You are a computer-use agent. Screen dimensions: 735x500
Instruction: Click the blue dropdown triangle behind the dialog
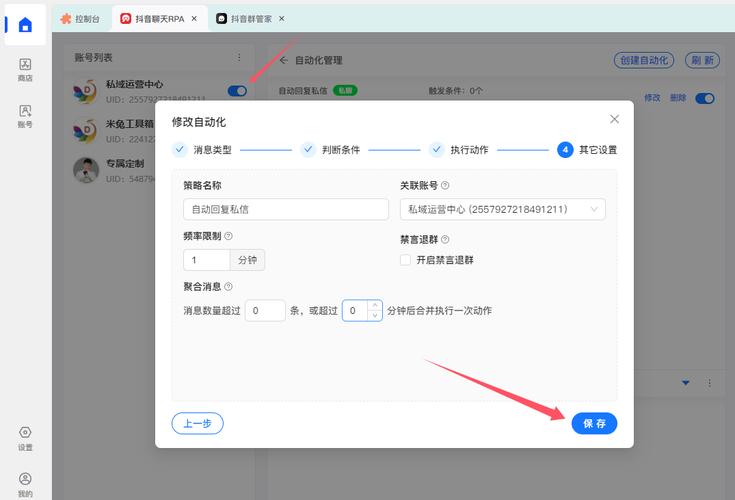686,383
